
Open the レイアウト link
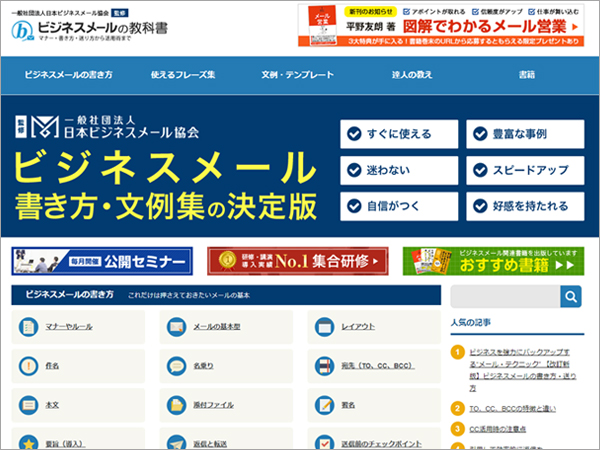tap(358, 327)
